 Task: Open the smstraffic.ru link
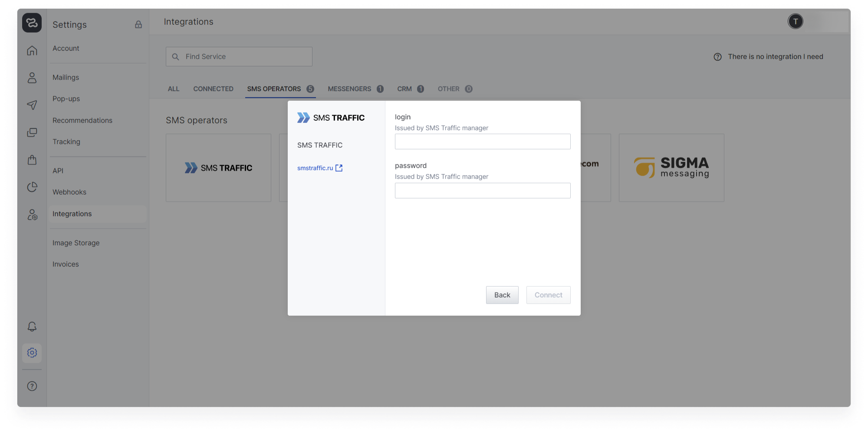[315, 168]
